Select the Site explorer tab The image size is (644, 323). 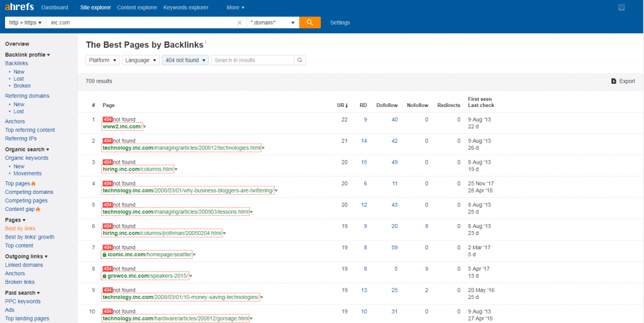(x=95, y=8)
